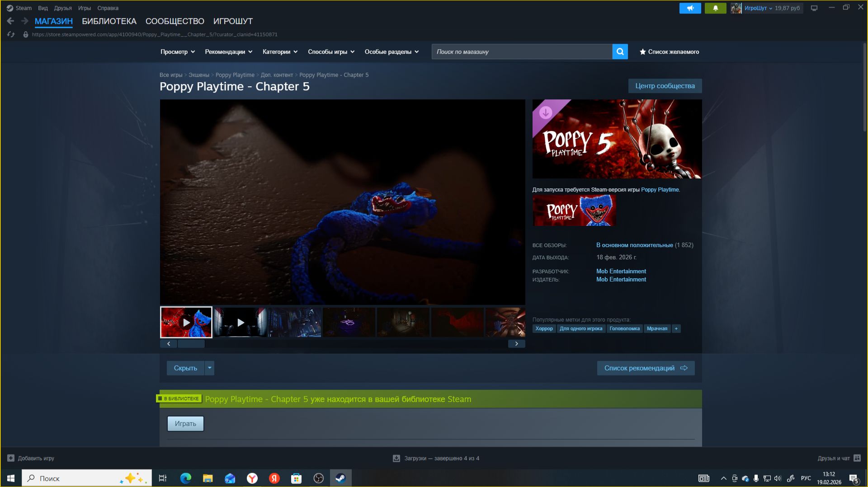This screenshot has width=868, height=487.
Task: Open the Список рекомендаций button
Action: click(x=646, y=368)
